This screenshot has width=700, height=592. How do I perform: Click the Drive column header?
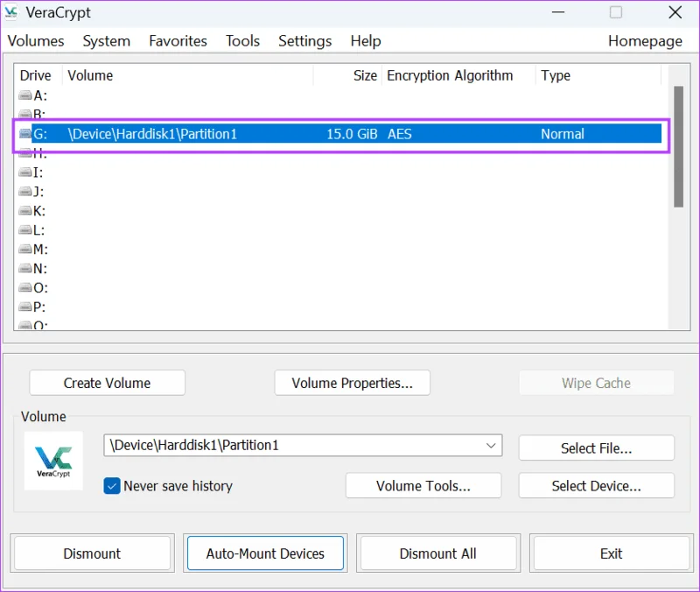click(x=36, y=75)
